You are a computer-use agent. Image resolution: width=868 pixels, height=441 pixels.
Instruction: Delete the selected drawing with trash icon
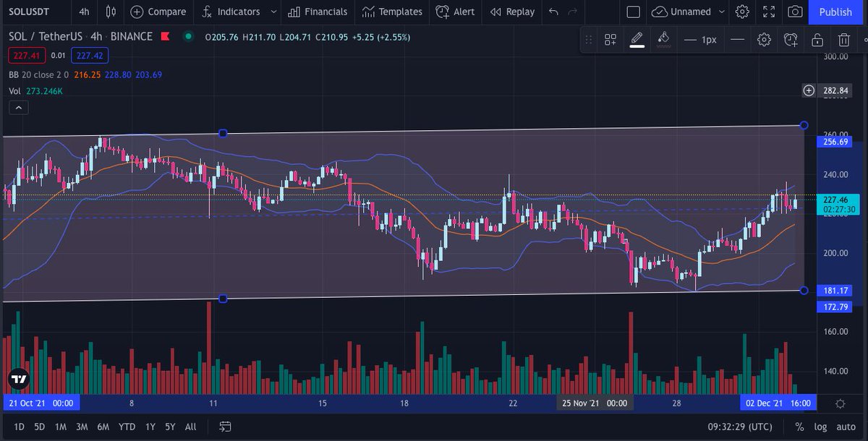tap(844, 40)
